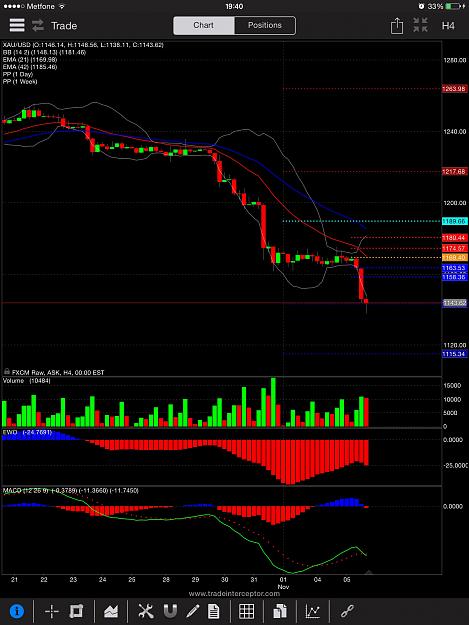The image size is (469, 625).
Task: Select the rectangle zoom tool
Action: 76,611
